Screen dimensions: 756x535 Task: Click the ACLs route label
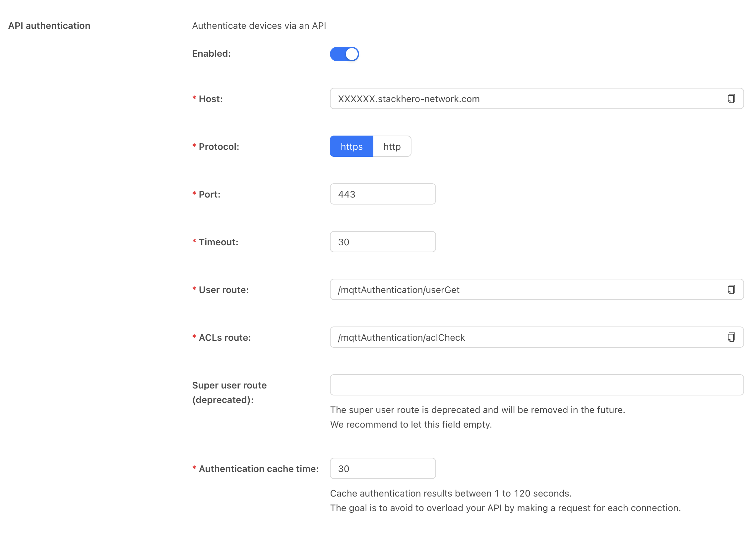tap(224, 337)
